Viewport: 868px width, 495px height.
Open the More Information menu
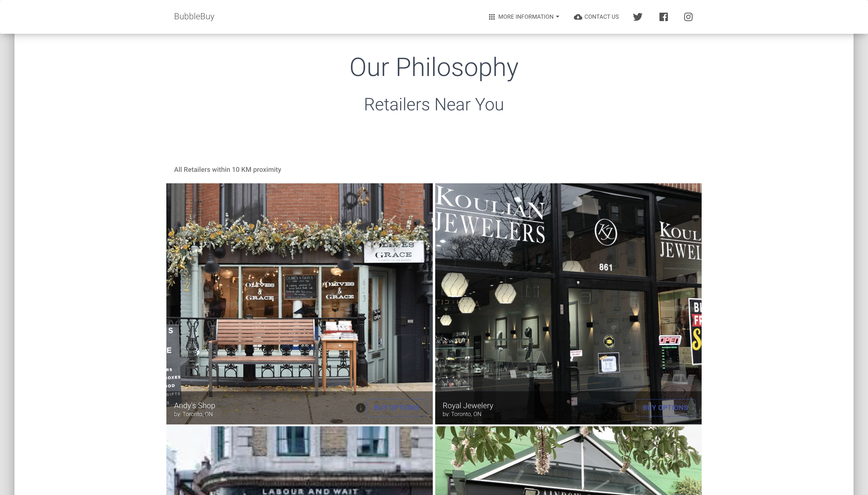[x=524, y=17]
